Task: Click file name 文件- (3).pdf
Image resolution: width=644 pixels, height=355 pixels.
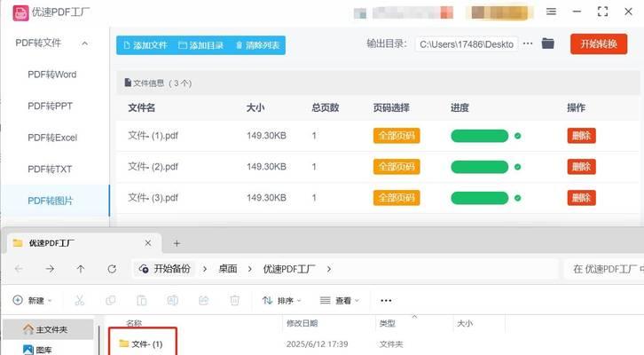Action: pos(153,198)
